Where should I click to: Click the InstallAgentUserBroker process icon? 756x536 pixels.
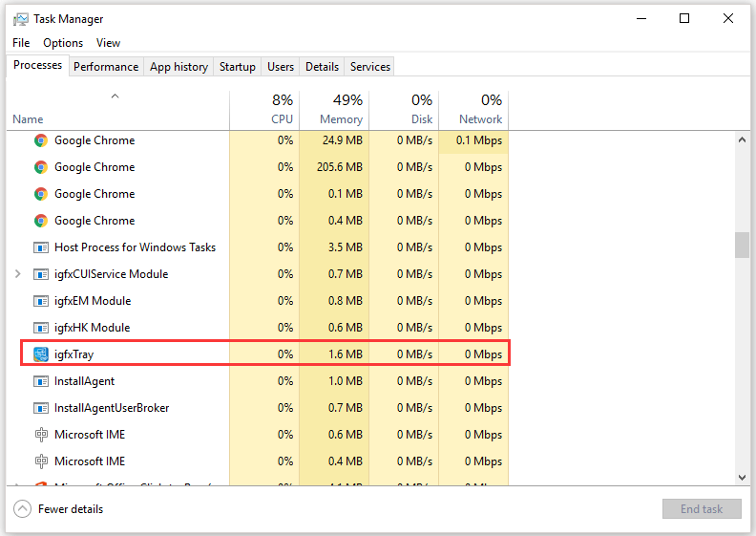tap(41, 408)
